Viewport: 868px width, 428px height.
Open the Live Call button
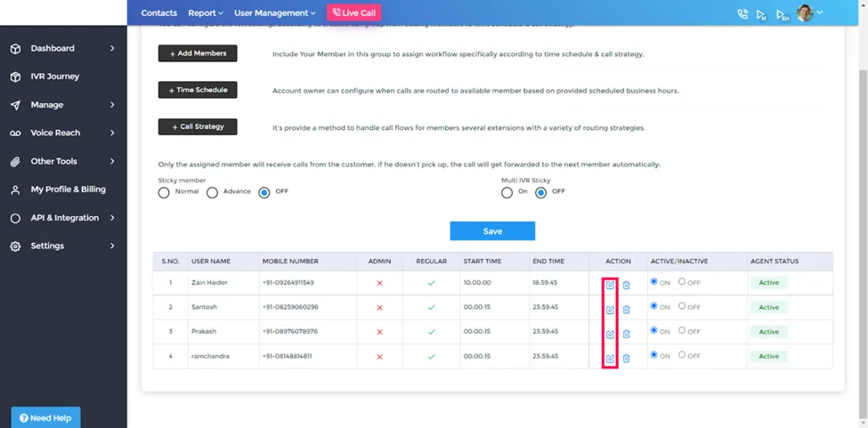point(353,12)
